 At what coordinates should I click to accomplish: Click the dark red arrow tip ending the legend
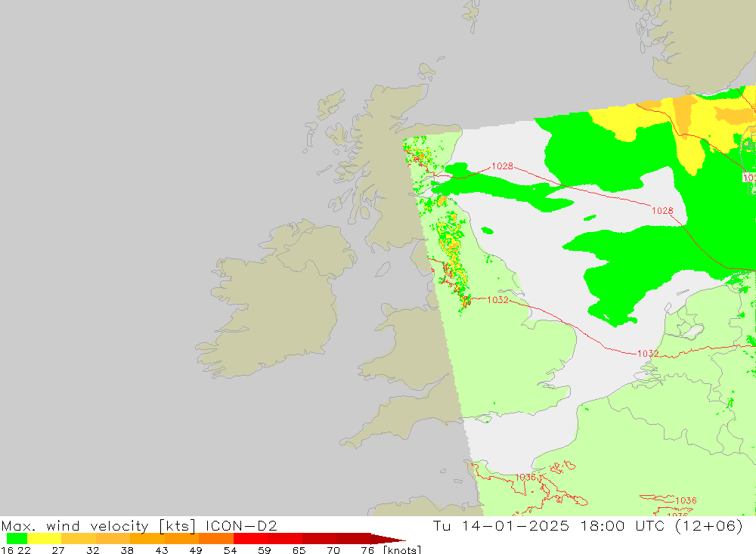click(388, 539)
